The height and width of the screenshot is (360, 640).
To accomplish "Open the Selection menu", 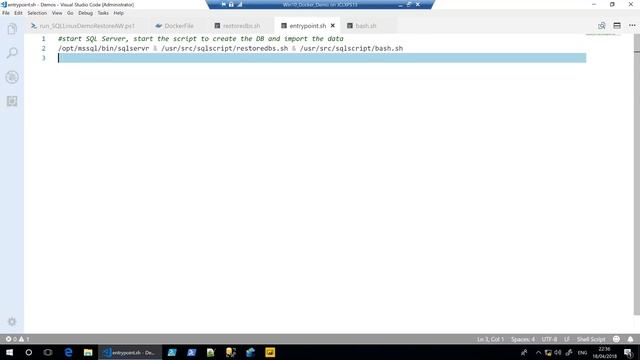I will [37, 13].
